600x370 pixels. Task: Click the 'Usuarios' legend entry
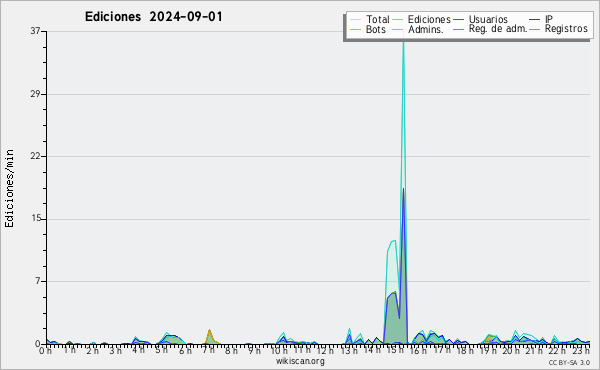tap(488, 19)
